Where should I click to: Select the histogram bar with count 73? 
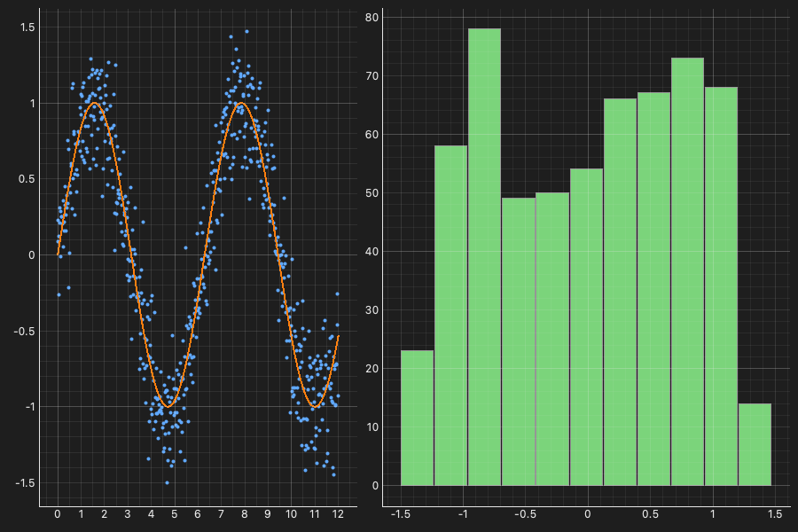tap(687, 272)
